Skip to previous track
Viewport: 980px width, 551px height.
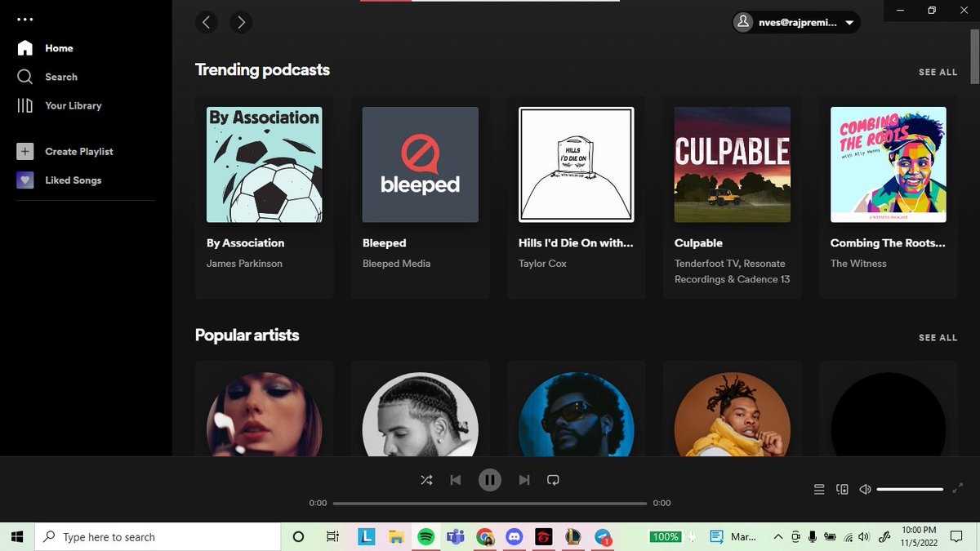(x=456, y=480)
